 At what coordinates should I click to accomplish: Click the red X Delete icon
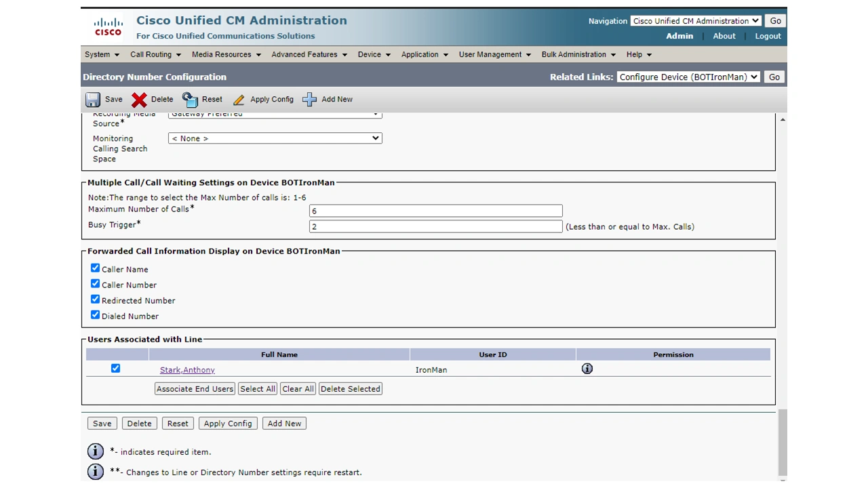[x=139, y=100]
